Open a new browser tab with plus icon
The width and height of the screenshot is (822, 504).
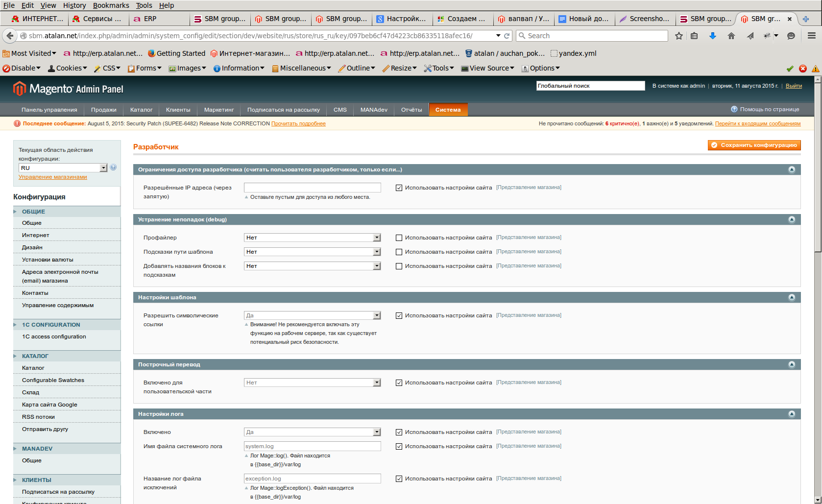tap(806, 19)
